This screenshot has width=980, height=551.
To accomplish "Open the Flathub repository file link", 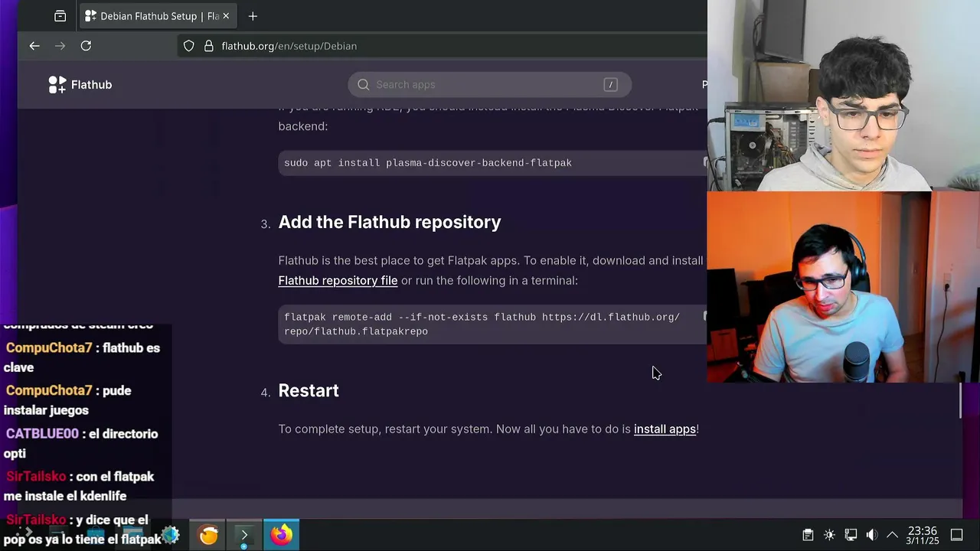I will click(x=338, y=281).
